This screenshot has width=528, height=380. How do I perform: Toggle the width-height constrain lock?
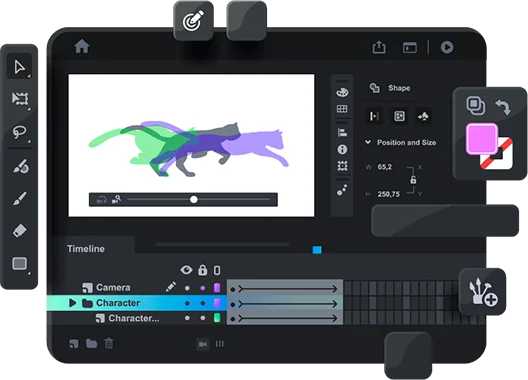click(x=413, y=180)
